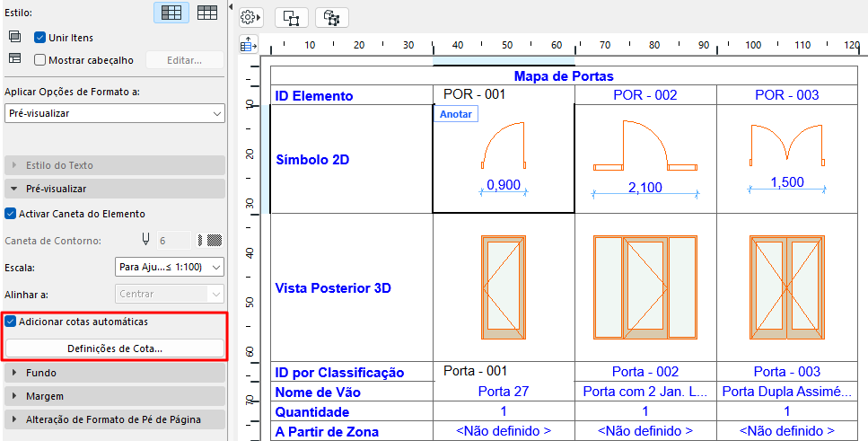Viewport: 868px width, 441px height.
Task: Click the pen icon beside Caneta de Contorno
Action: pyautogui.click(x=145, y=240)
